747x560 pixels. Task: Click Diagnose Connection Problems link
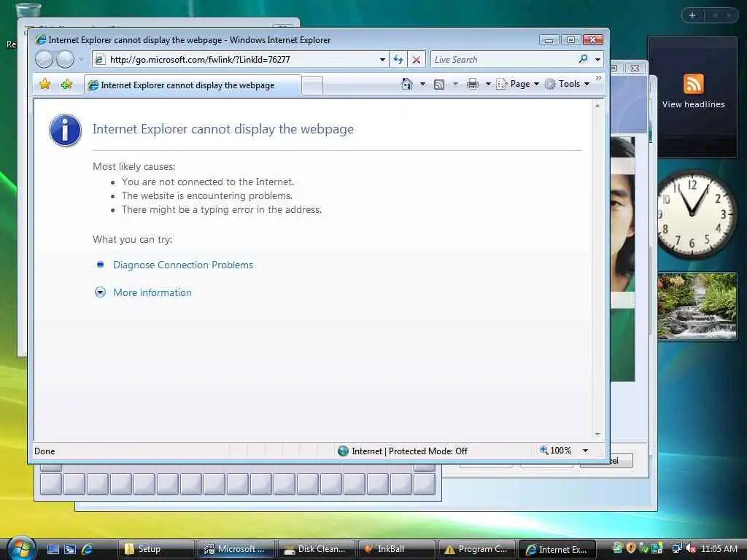click(183, 265)
